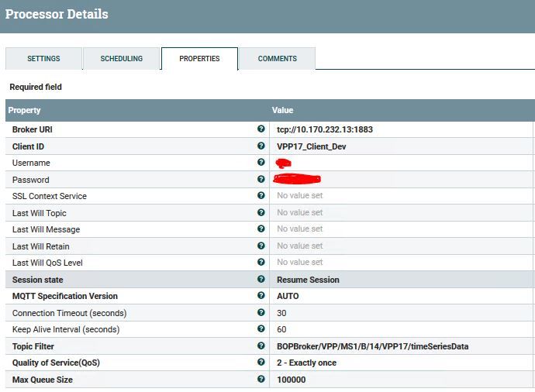Select the 'Last Will QoS Level' property name

pos(47,263)
